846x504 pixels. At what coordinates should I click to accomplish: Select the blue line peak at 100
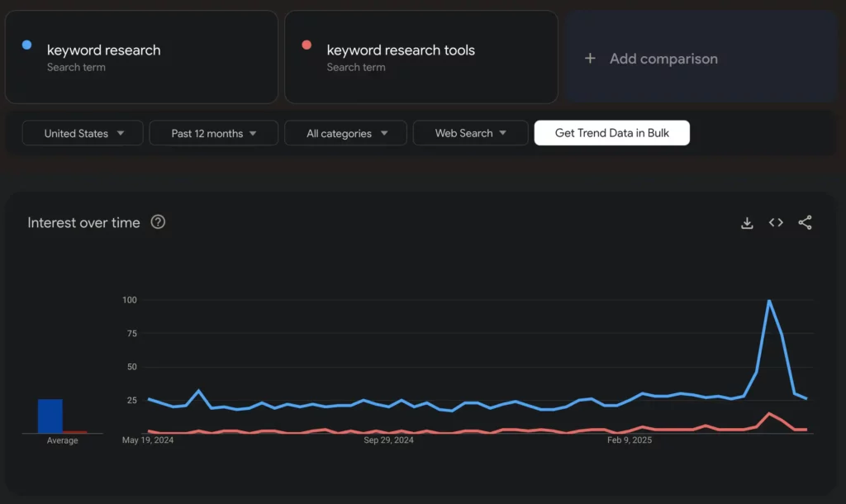769,301
